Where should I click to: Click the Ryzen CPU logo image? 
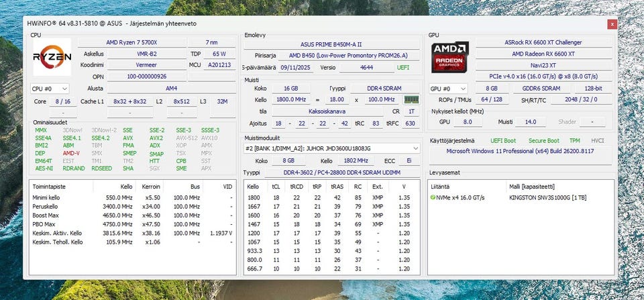(x=52, y=57)
